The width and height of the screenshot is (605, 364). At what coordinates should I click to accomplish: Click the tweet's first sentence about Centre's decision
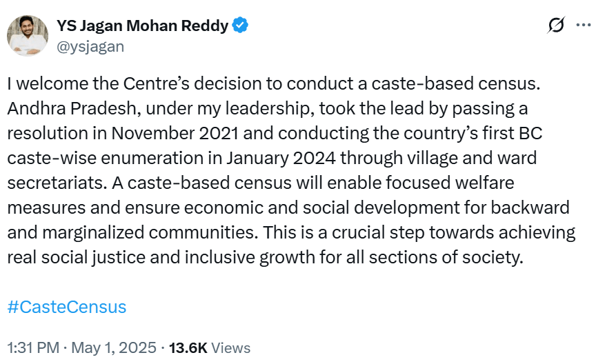pyautogui.click(x=274, y=83)
